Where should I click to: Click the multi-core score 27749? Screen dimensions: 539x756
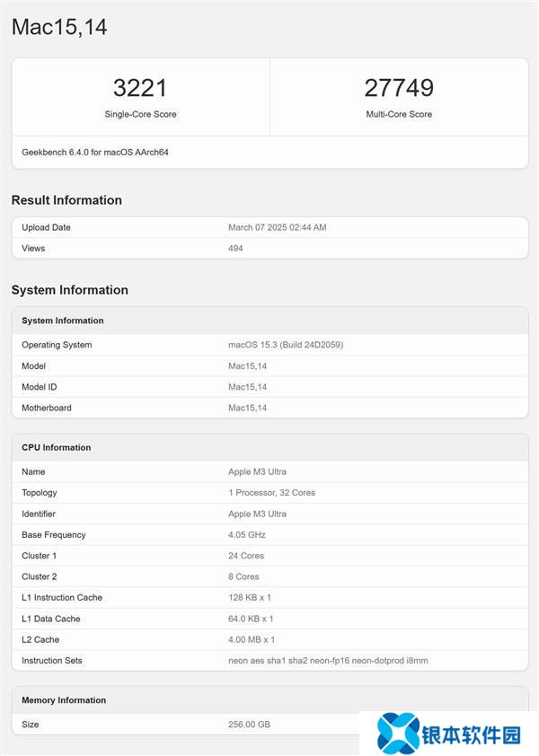399,88
